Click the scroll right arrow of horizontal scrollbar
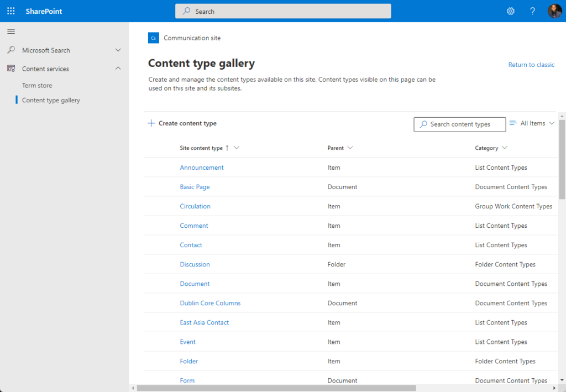Viewport: 566px width, 392px height. point(554,388)
